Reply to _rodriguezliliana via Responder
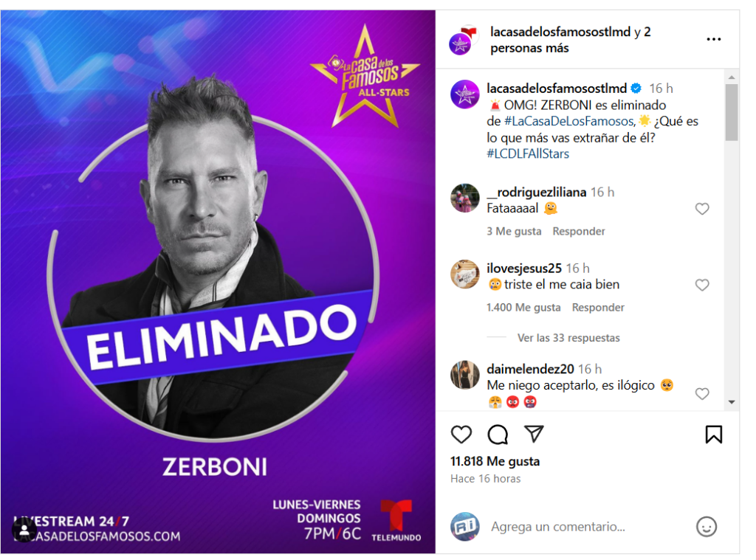 point(579,232)
